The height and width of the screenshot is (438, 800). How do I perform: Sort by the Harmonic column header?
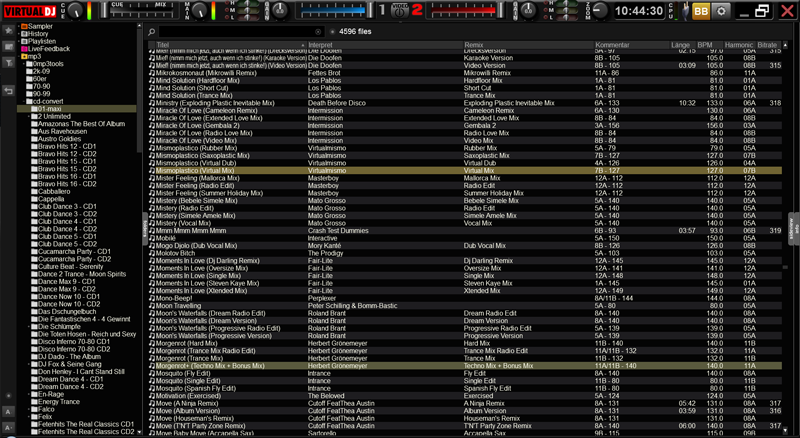pyautogui.click(x=739, y=45)
